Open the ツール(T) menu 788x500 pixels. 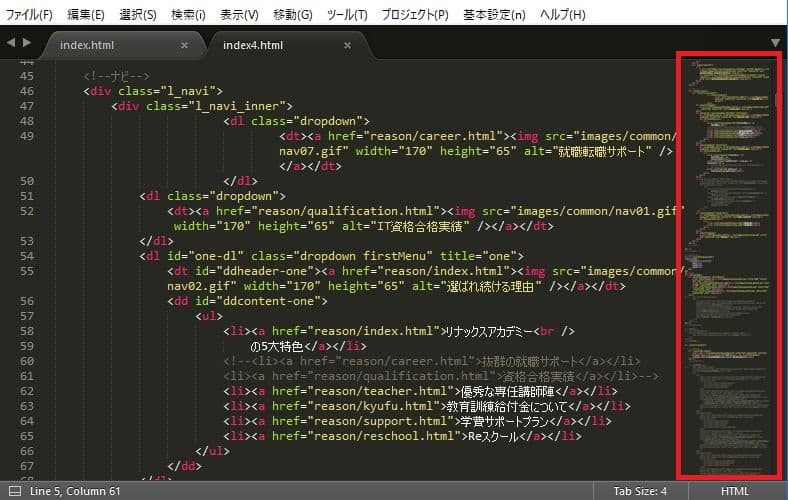coord(347,15)
